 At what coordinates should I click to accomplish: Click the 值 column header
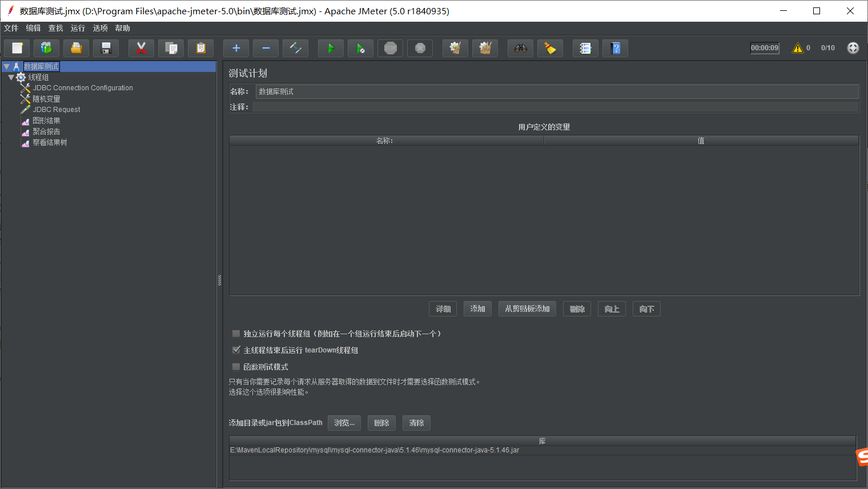point(701,141)
